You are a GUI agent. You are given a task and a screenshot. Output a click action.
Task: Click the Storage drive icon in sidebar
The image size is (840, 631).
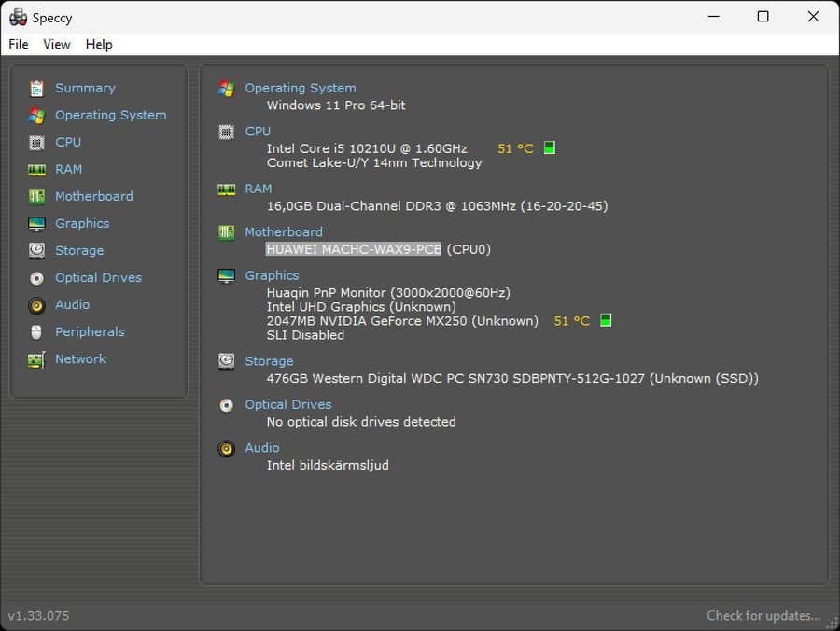(x=36, y=251)
